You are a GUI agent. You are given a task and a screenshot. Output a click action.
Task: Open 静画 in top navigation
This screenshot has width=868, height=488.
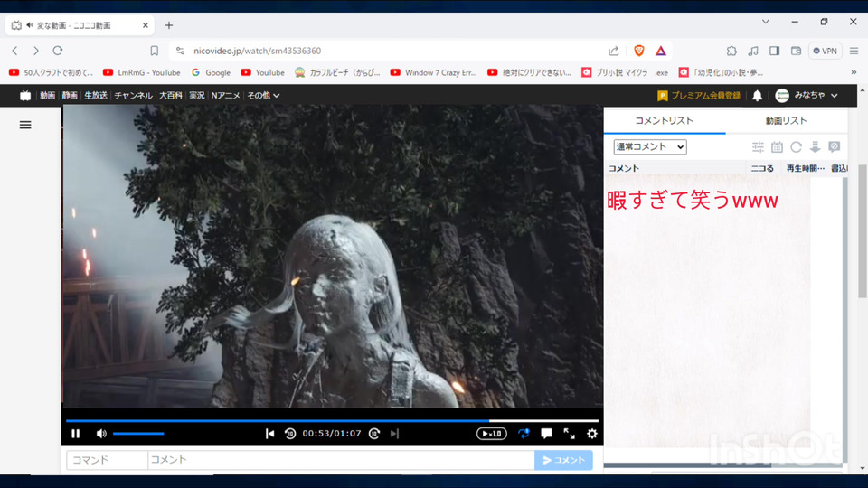[x=70, y=95]
